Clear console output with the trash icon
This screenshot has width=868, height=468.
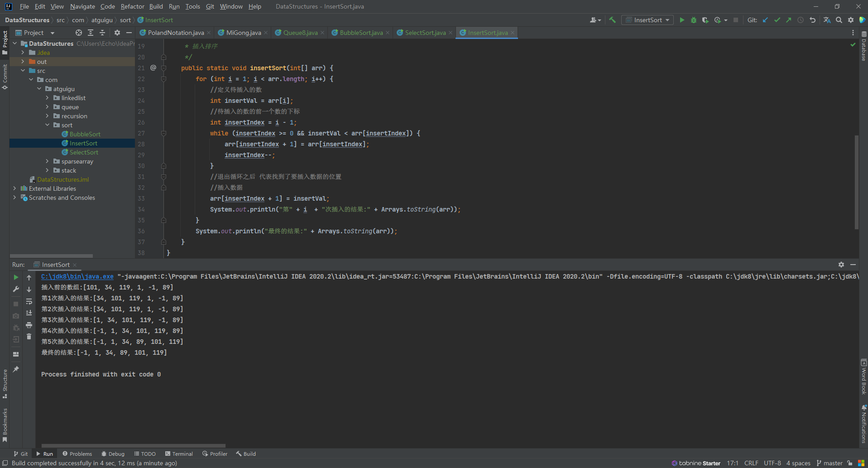coord(29,337)
